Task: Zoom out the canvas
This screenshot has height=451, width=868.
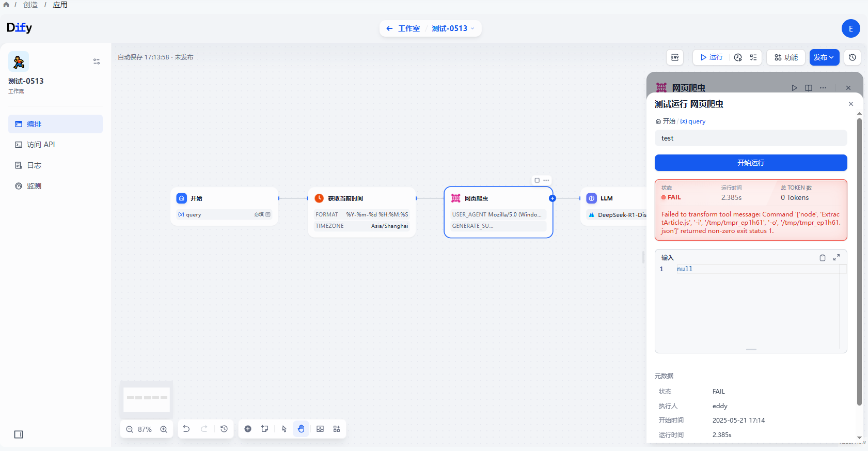Action: point(130,429)
